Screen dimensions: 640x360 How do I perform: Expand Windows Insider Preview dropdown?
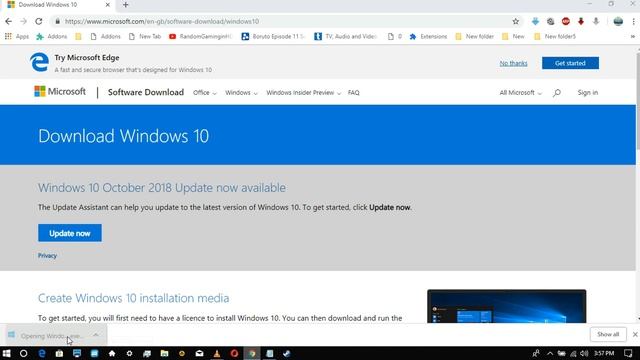click(x=303, y=93)
